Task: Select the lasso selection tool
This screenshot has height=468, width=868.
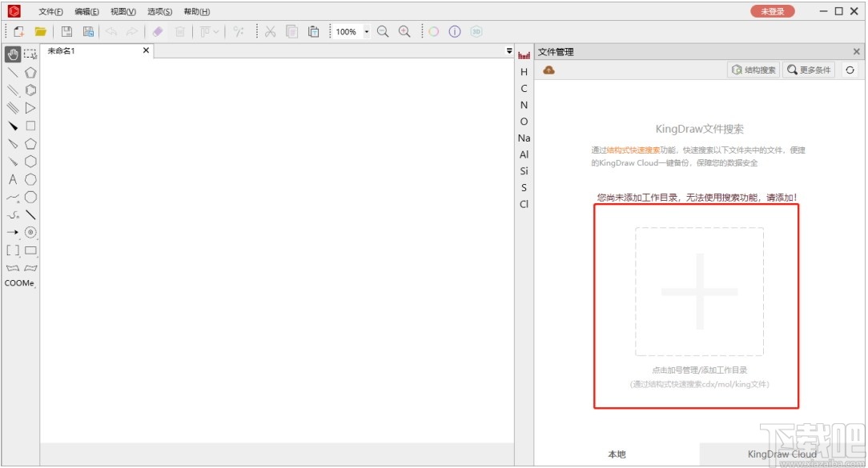Action: pos(29,54)
